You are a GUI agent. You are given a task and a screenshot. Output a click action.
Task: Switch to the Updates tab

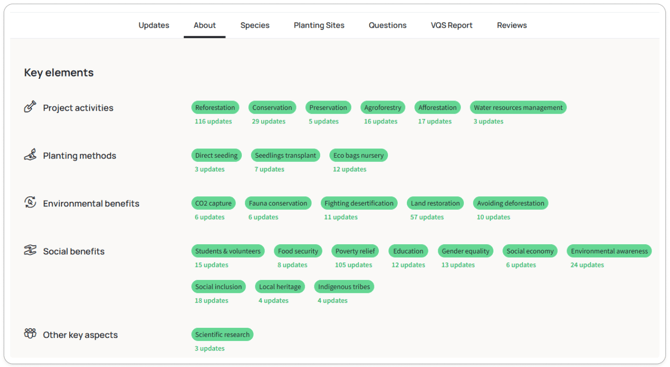point(154,25)
